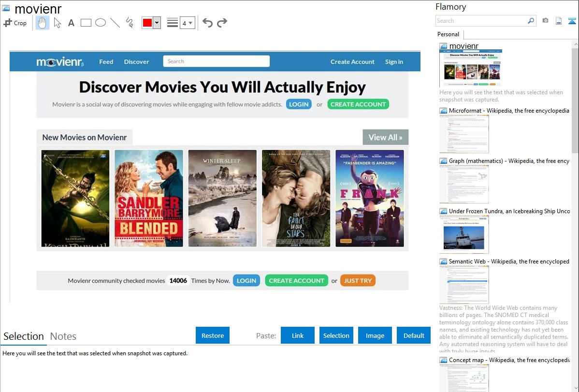Open the Blended movie poster

pos(149,198)
